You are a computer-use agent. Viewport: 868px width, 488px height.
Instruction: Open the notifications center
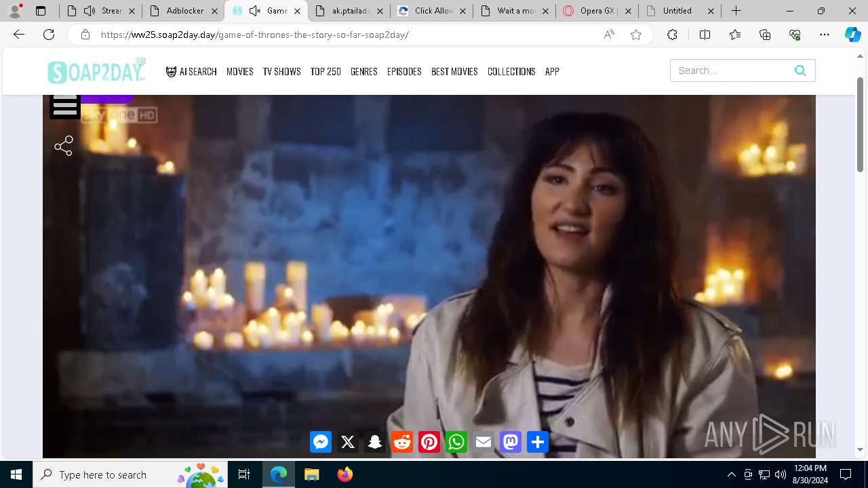pyautogui.click(x=846, y=474)
